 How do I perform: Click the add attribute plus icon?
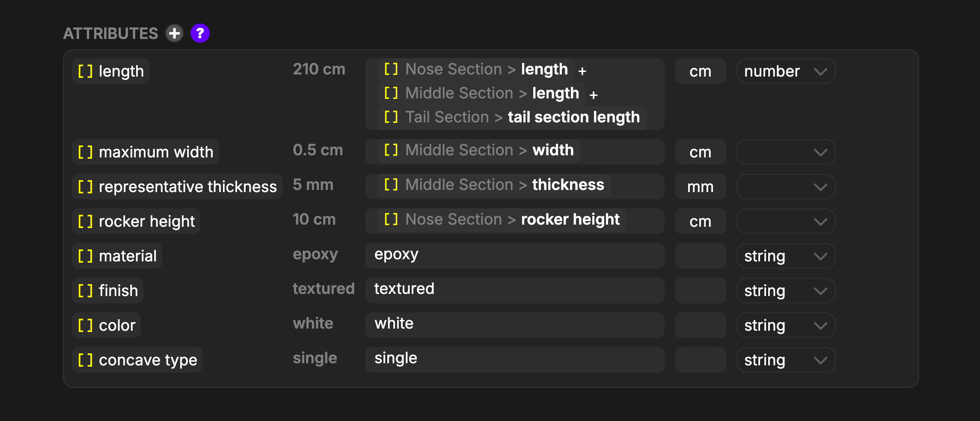tap(175, 33)
